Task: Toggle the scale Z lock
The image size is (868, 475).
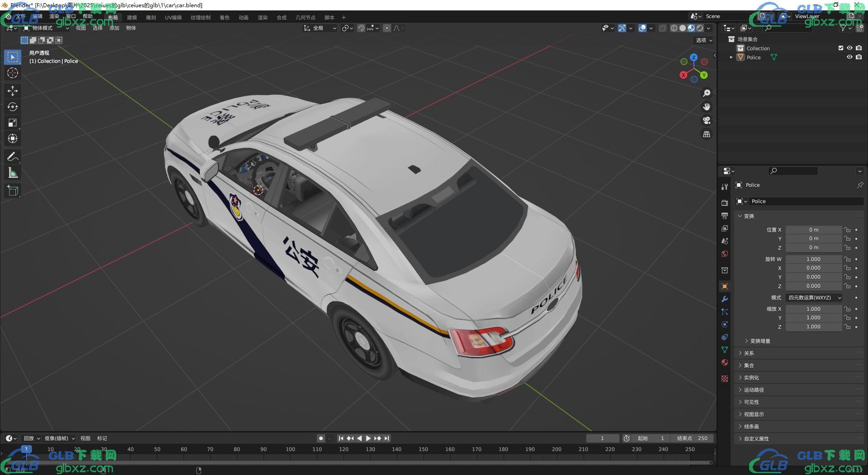Action: [847, 327]
